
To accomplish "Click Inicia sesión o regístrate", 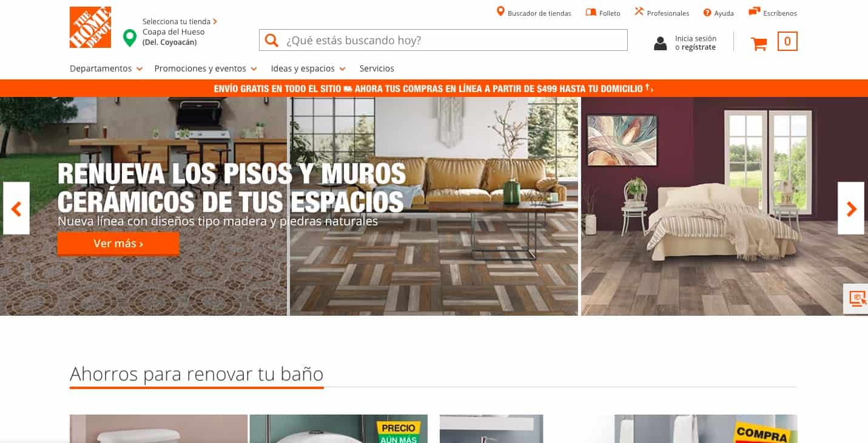I will 695,43.
